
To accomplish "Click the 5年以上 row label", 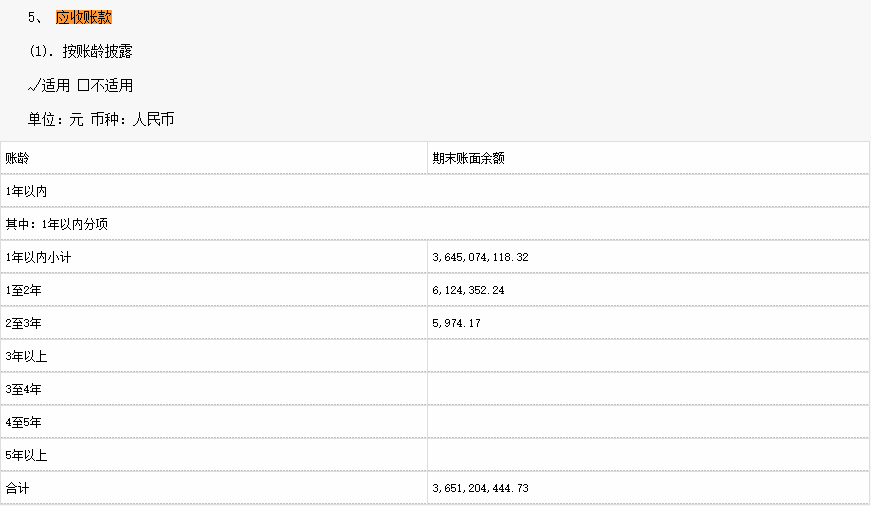I will pyautogui.click(x=26, y=455).
